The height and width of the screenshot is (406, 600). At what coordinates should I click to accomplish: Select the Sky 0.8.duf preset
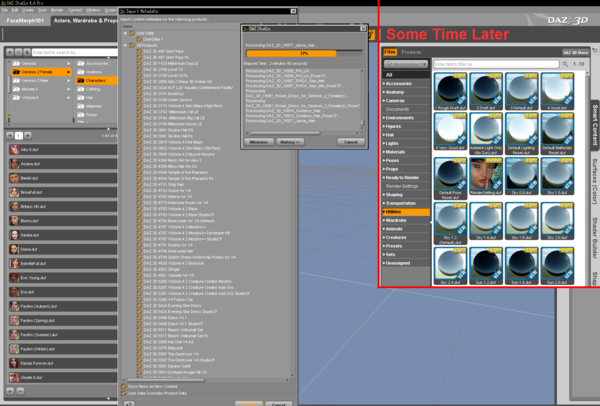[522, 176]
